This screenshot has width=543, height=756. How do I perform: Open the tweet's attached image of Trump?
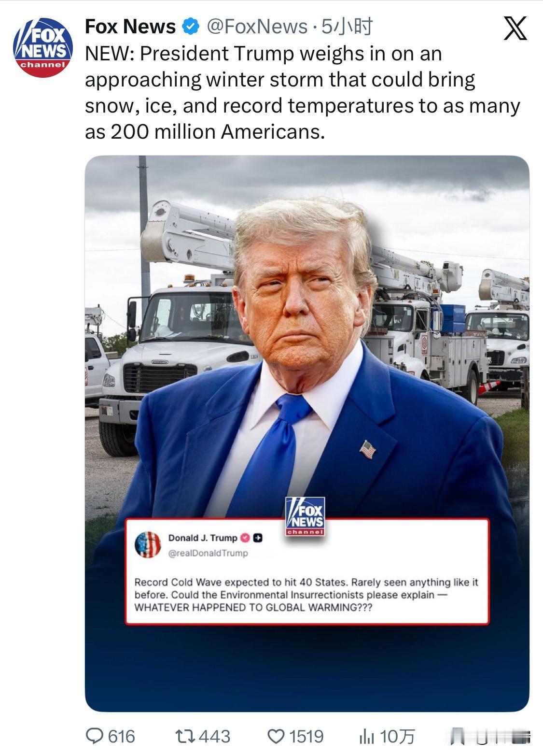[307, 433]
